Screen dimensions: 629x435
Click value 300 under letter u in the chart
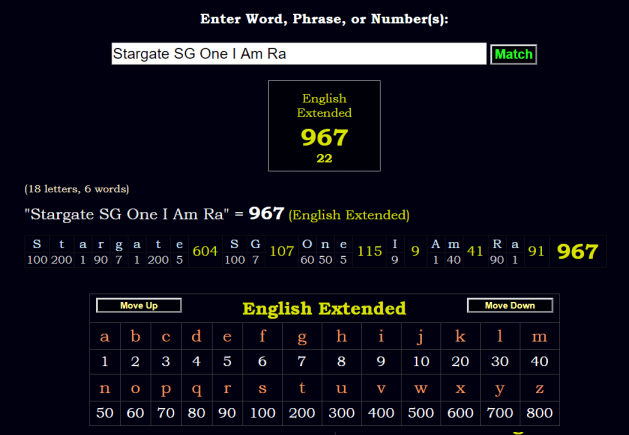pos(341,413)
